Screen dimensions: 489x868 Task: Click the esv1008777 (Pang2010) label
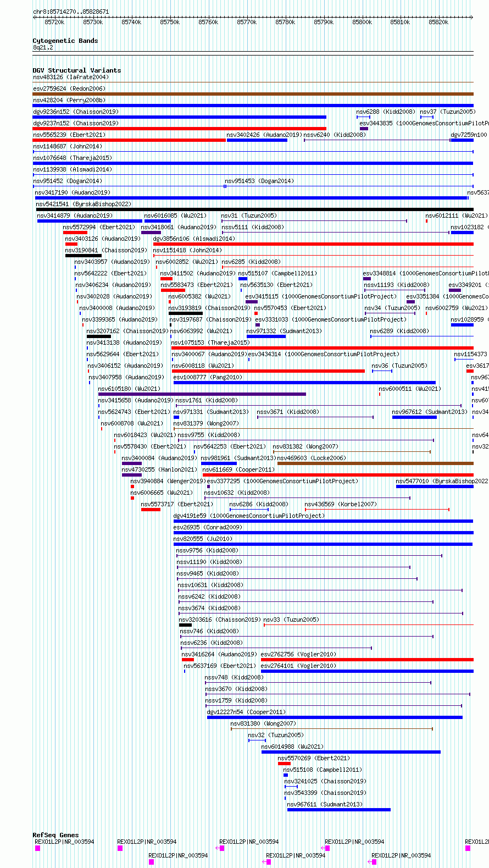tap(208, 377)
